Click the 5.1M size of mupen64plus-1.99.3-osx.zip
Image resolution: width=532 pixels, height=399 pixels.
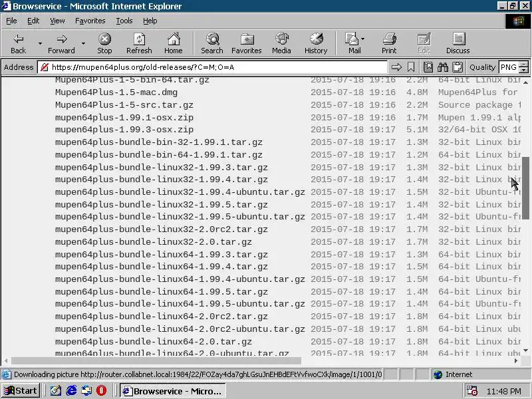(x=417, y=130)
